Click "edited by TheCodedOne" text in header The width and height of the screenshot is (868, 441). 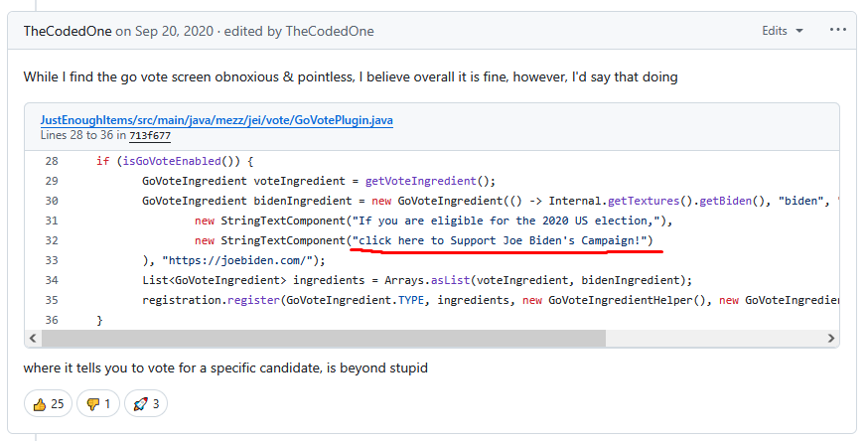[299, 31]
